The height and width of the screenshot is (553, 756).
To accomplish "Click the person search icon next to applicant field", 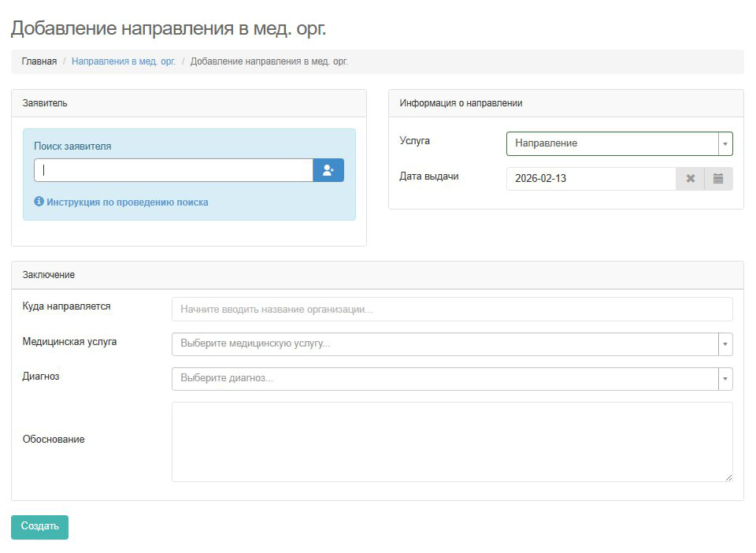I will [x=328, y=170].
